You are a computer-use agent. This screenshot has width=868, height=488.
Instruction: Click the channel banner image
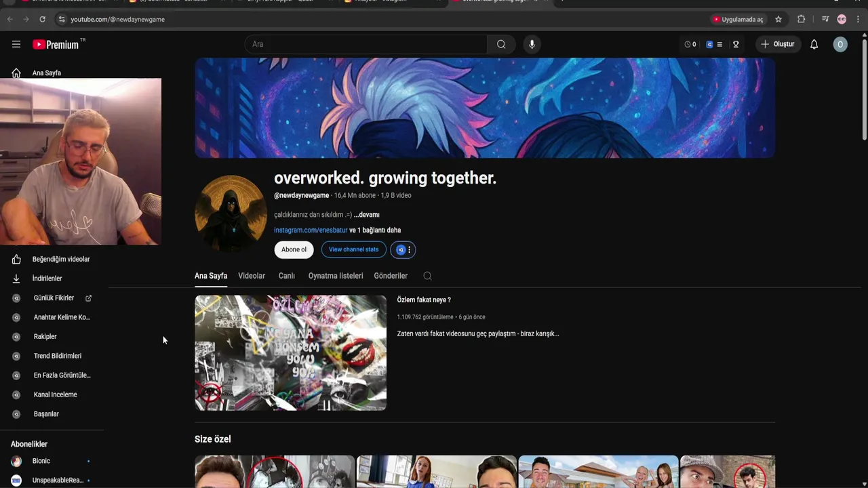click(485, 108)
